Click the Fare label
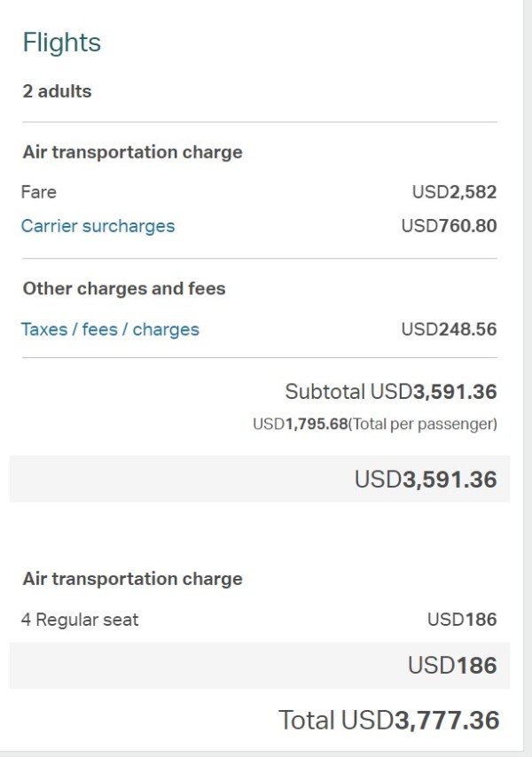Image resolution: width=532 pixels, height=757 pixels. (39, 191)
